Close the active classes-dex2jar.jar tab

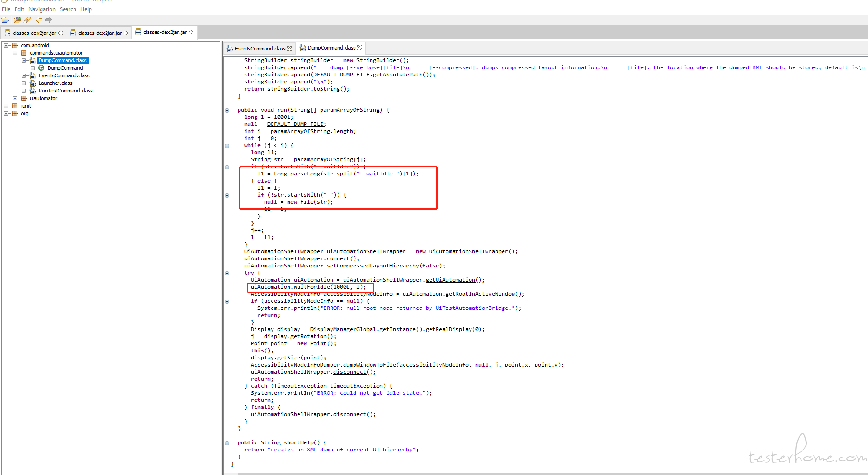click(191, 32)
